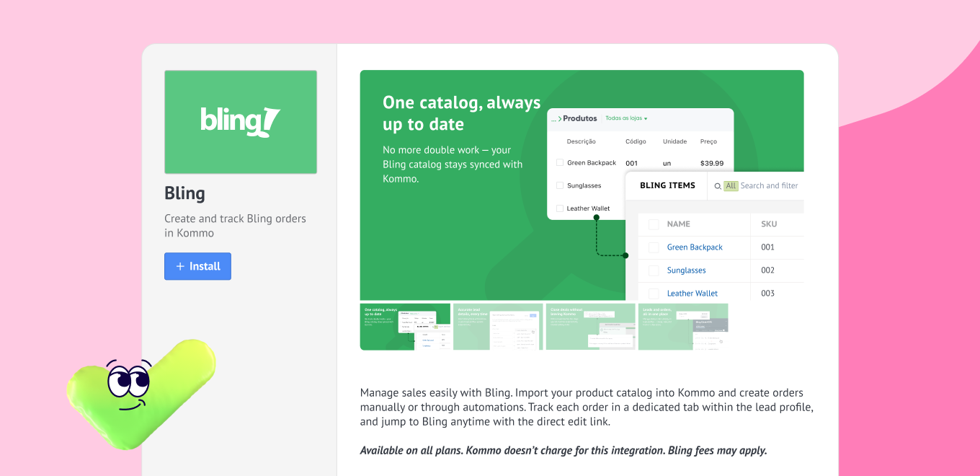Switch to the BLING ITEMS tab
Viewport: 980px width, 476px height.
[x=667, y=185]
